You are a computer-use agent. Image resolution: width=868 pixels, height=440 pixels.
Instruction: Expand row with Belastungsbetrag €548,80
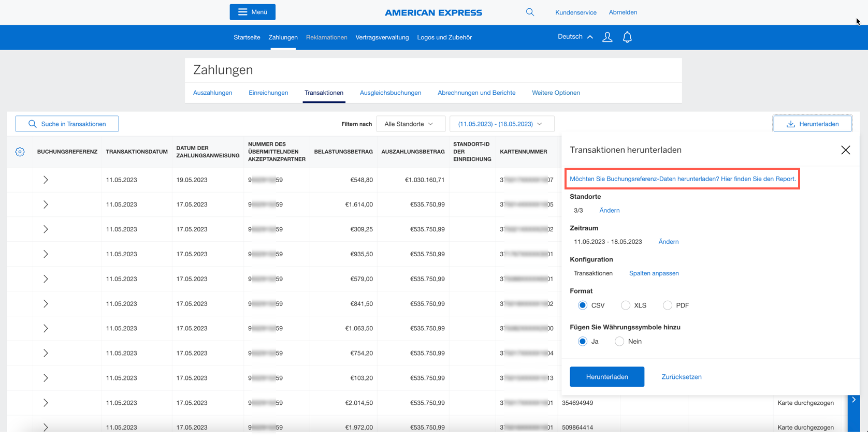pos(46,180)
